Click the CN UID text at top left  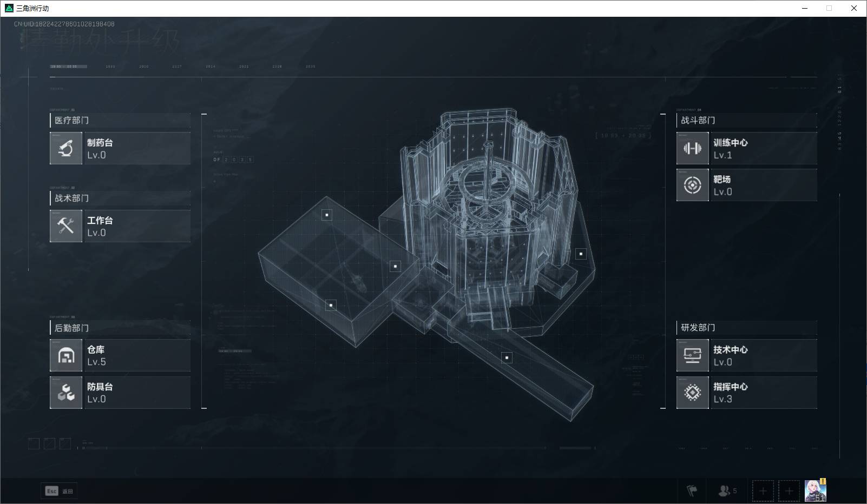click(x=64, y=24)
